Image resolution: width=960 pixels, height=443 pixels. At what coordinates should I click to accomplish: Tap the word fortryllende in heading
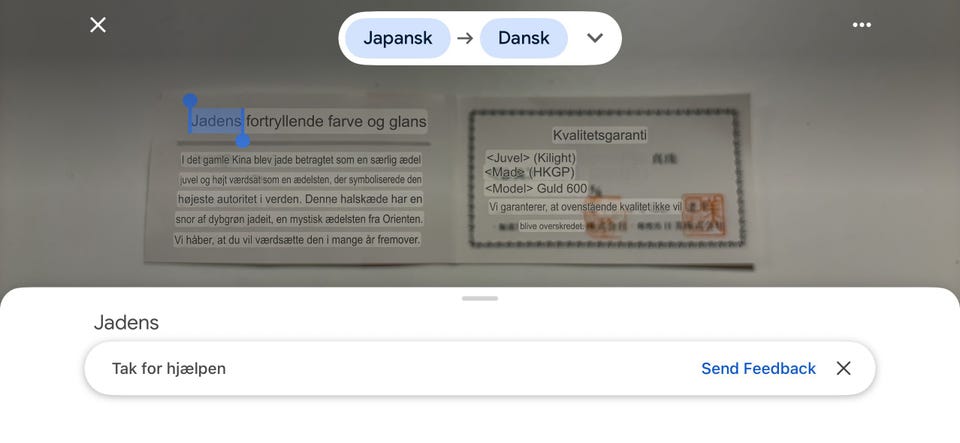click(284, 121)
